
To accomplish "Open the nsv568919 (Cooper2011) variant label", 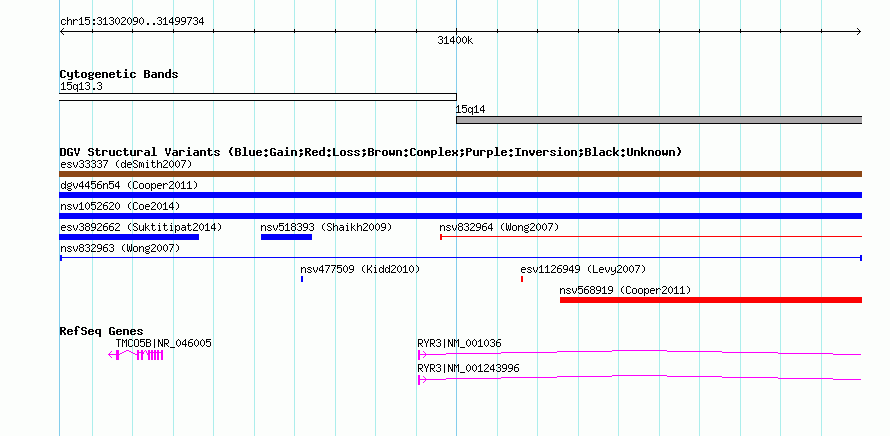I will (x=625, y=291).
